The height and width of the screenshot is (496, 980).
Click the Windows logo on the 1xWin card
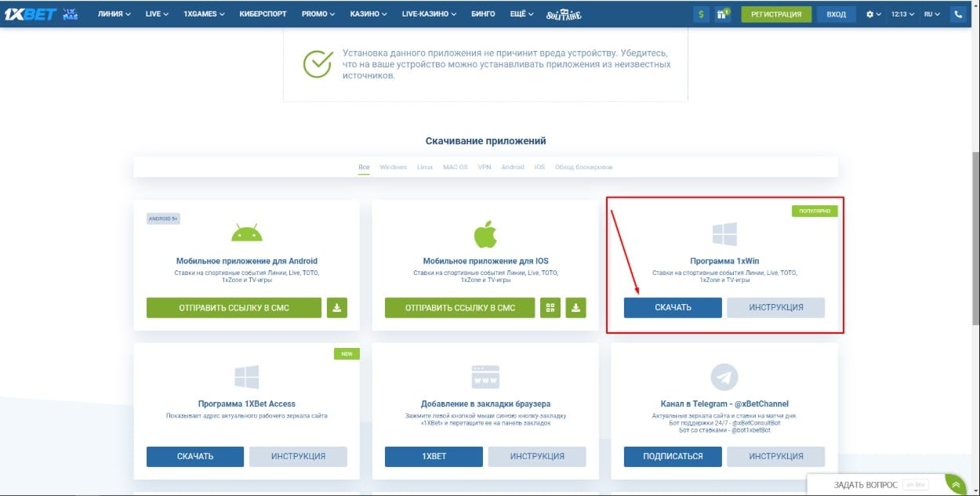tap(723, 233)
